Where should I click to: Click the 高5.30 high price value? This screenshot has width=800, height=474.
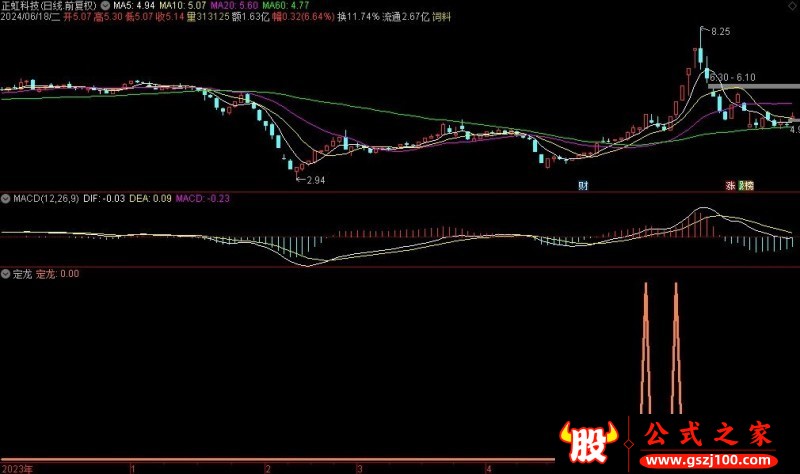point(108,17)
